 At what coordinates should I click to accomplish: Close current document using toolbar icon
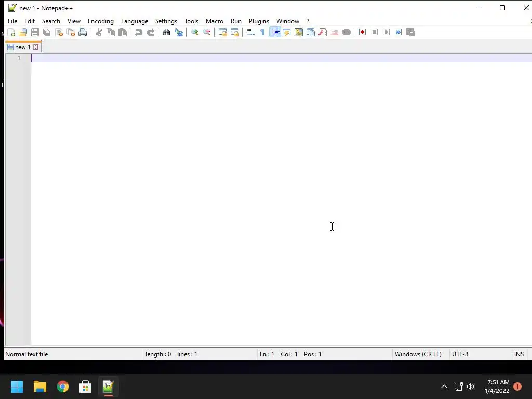point(59,32)
